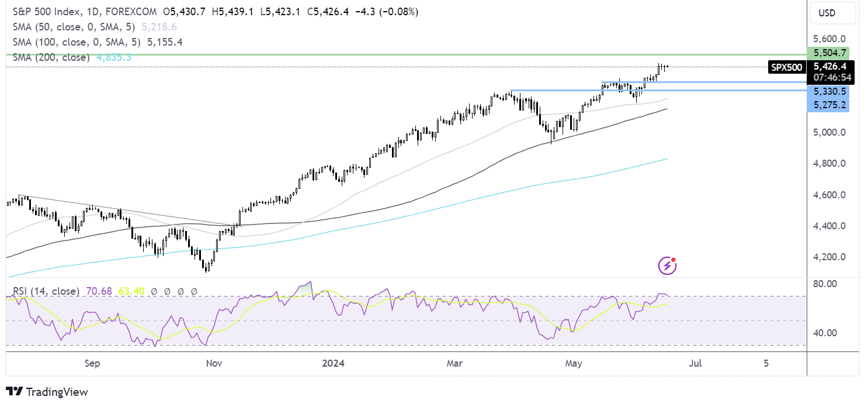Click the RSI 80.00 axis label
The image size is (868, 407).
coord(826,284)
